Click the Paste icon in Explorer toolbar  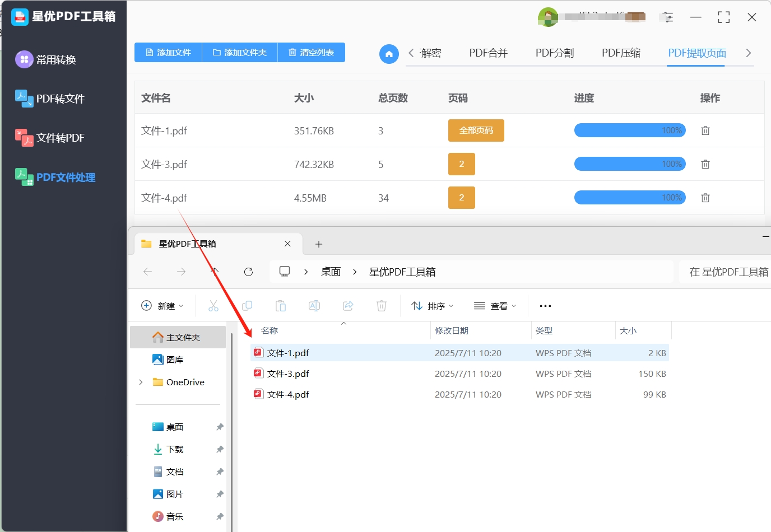[x=281, y=306]
